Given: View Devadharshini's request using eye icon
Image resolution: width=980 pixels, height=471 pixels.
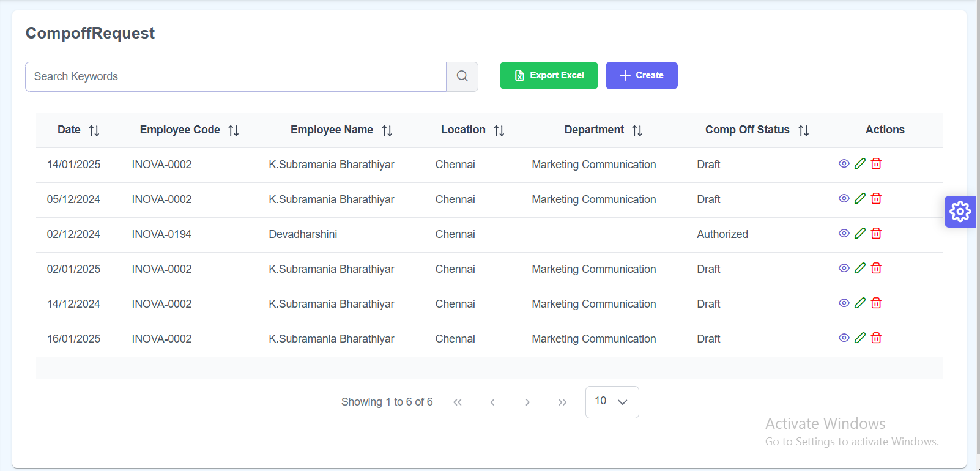Looking at the screenshot, I should coord(844,233).
